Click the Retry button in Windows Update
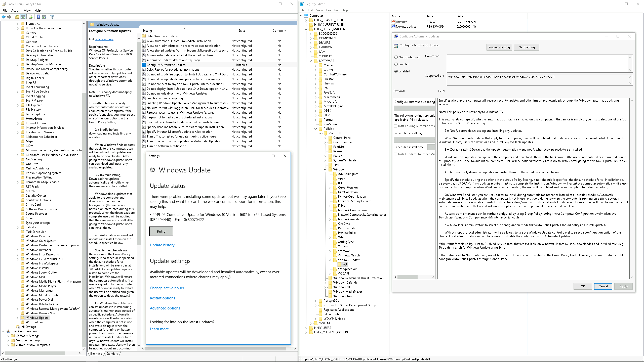Screen dimensions: 644x362 click(x=161, y=232)
